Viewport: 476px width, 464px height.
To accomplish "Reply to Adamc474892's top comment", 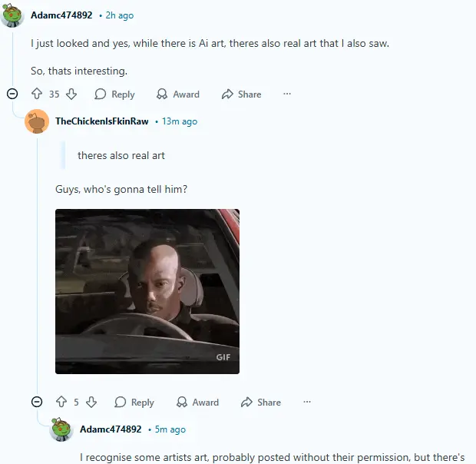I will tap(114, 94).
